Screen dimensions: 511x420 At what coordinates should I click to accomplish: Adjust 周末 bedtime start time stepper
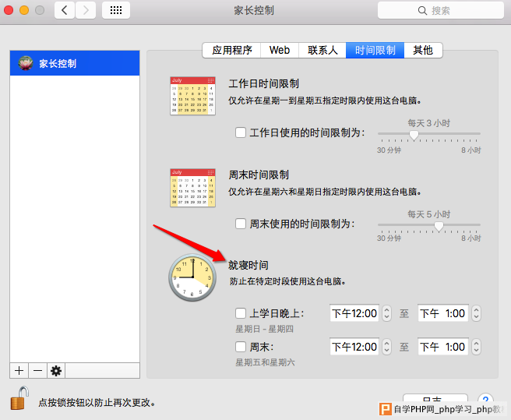pyautogui.click(x=386, y=347)
